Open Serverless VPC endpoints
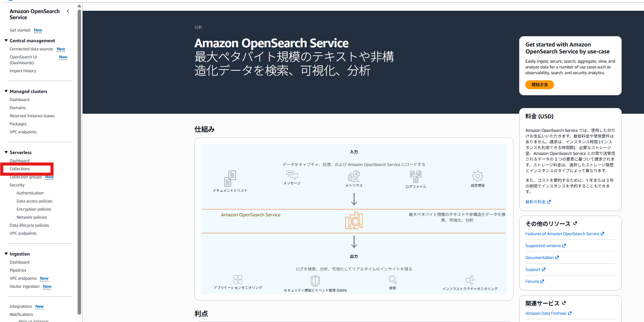 (x=23, y=233)
